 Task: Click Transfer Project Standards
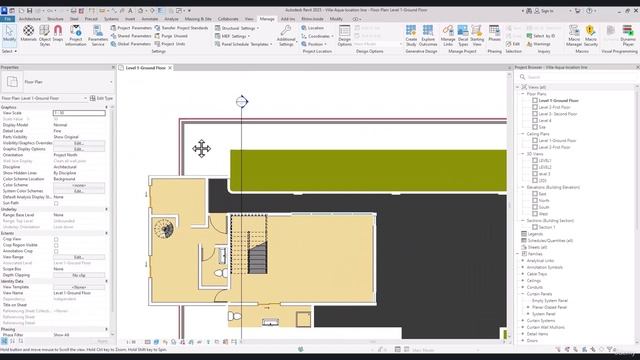point(181,28)
